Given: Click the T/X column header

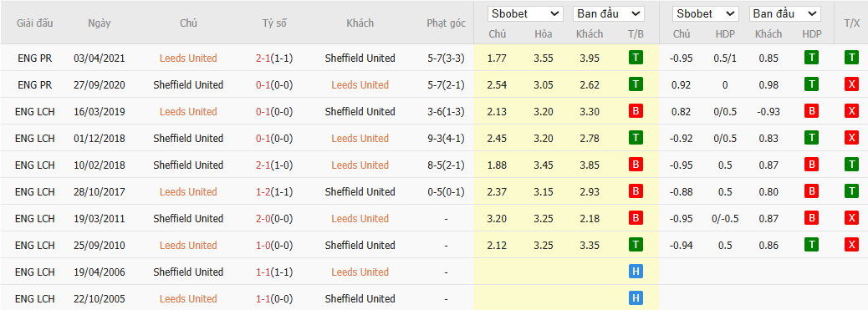Looking at the screenshot, I should 851,23.
